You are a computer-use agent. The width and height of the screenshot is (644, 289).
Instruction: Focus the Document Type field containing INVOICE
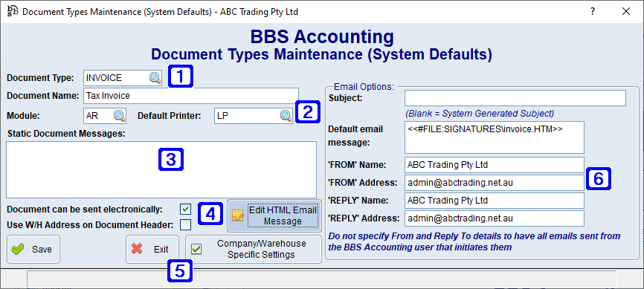[x=123, y=78]
